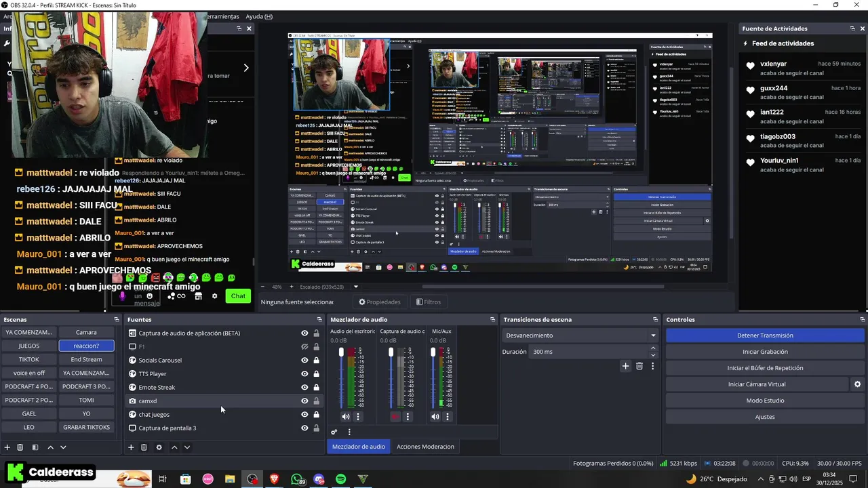Add a new scene transition

(x=625, y=366)
